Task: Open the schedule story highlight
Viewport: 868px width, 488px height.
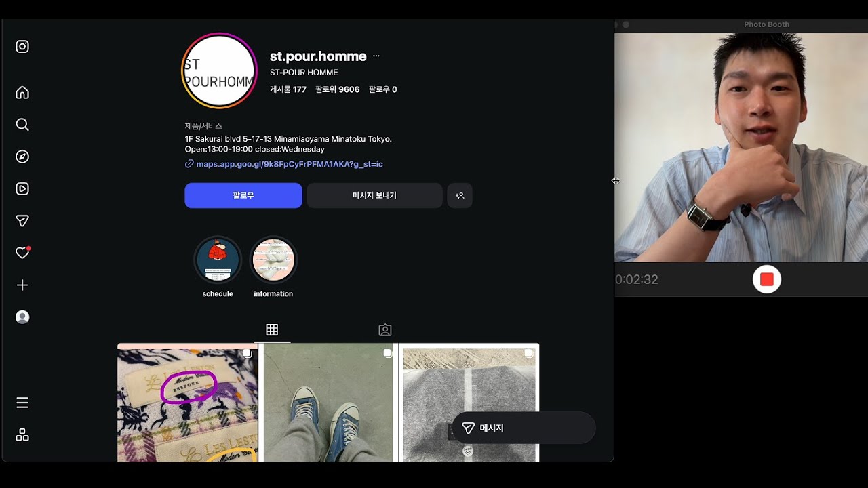Action: point(218,260)
